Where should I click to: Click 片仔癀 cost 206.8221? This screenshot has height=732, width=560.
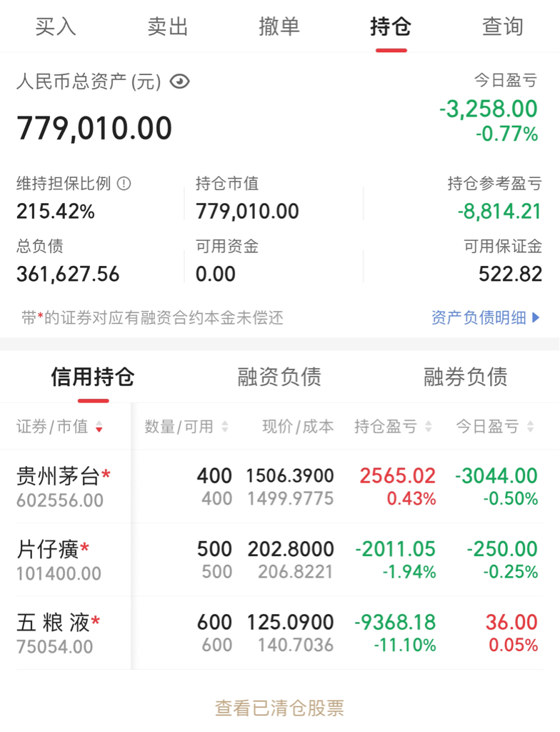(x=296, y=572)
